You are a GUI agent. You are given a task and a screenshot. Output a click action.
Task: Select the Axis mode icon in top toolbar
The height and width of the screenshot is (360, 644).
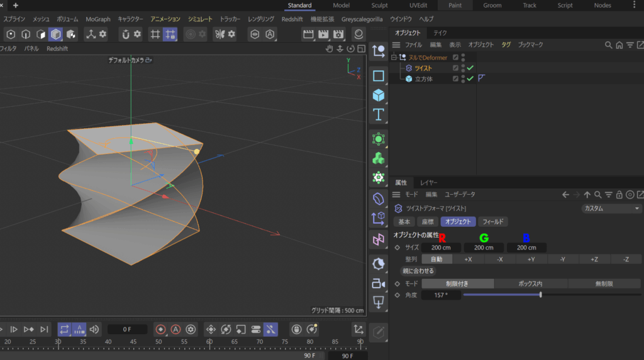[91, 34]
